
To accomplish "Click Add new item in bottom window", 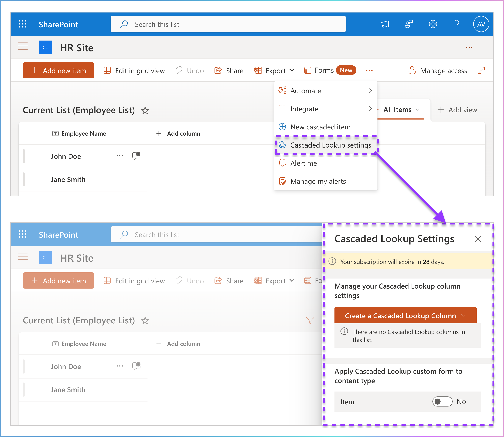I will (59, 281).
